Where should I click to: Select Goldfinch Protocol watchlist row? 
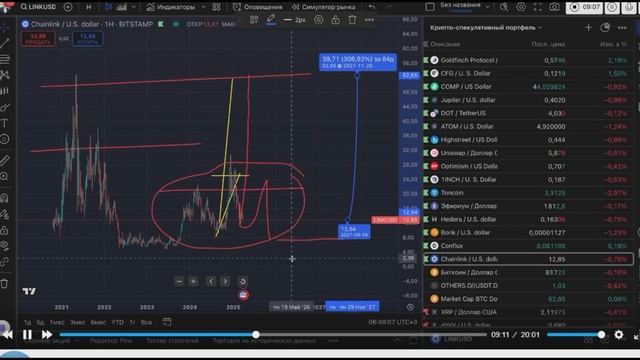click(528, 60)
